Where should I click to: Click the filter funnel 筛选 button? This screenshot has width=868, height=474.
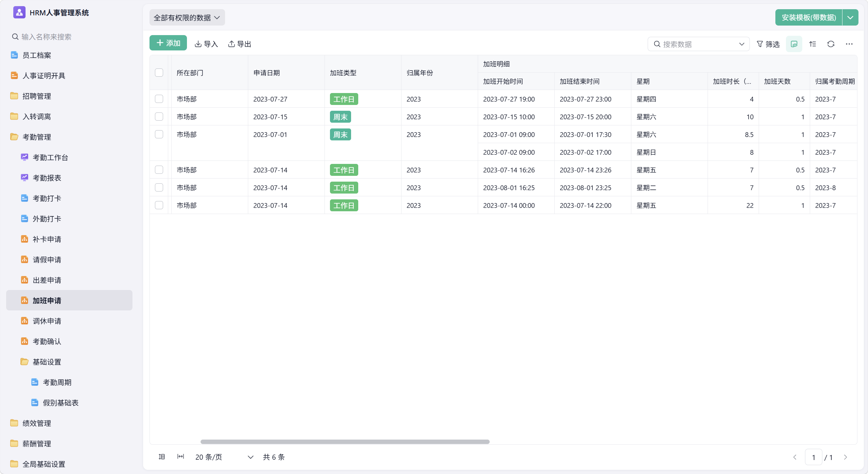[x=768, y=44]
